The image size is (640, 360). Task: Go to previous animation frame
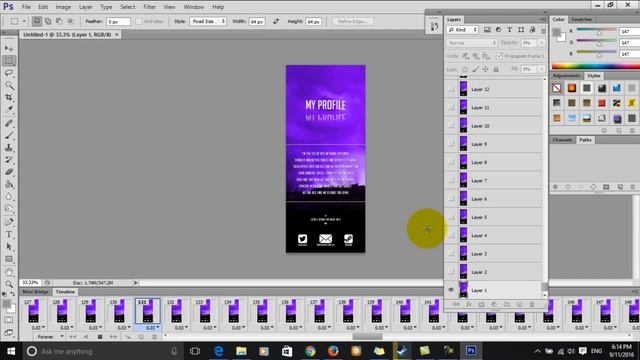(86, 337)
